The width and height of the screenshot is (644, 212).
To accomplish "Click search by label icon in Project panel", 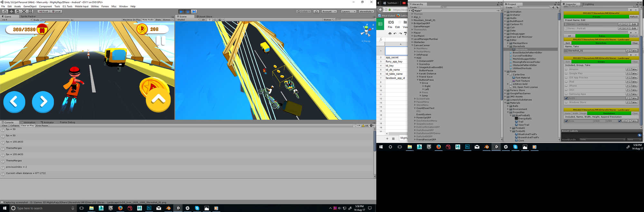I will tap(557, 7).
